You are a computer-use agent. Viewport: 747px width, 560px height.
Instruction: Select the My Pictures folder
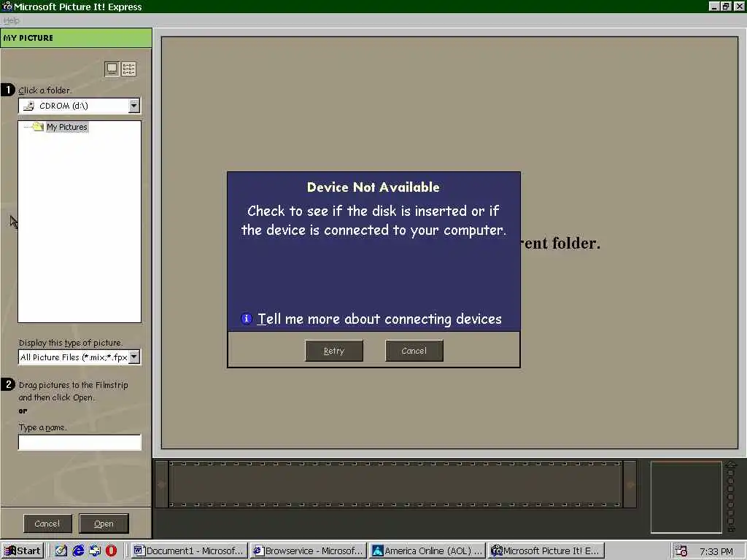66,127
